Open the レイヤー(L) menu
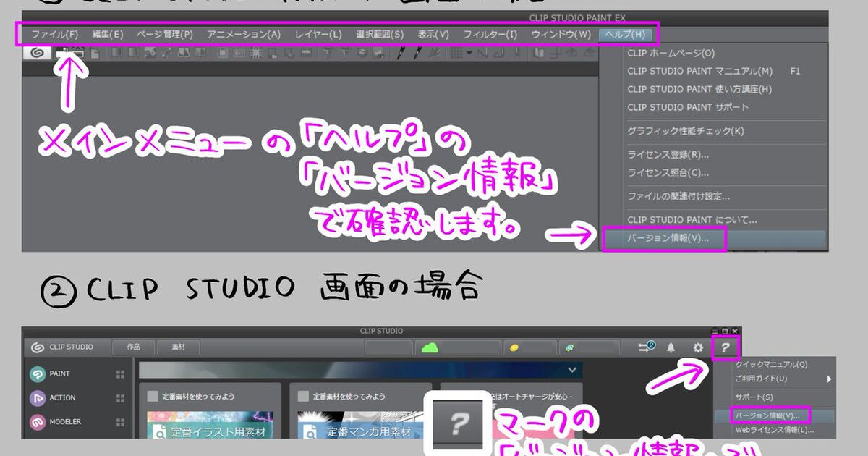Viewport: 868px width, 456px height. pos(318,34)
